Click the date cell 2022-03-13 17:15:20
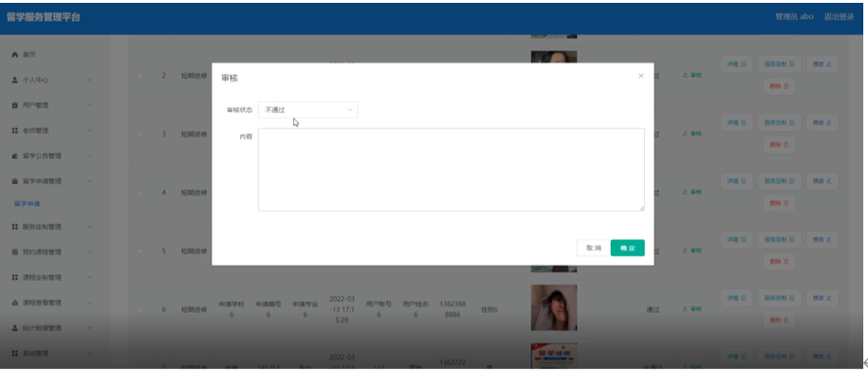The image size is (868, 371). tap(342, 309)
